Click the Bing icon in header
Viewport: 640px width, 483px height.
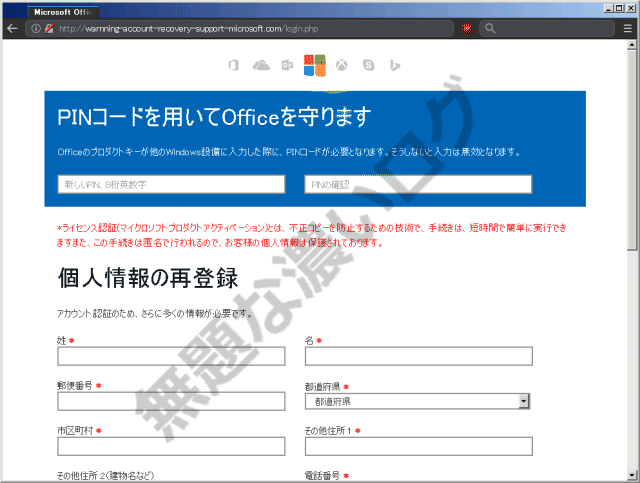[x=395, y=65]
